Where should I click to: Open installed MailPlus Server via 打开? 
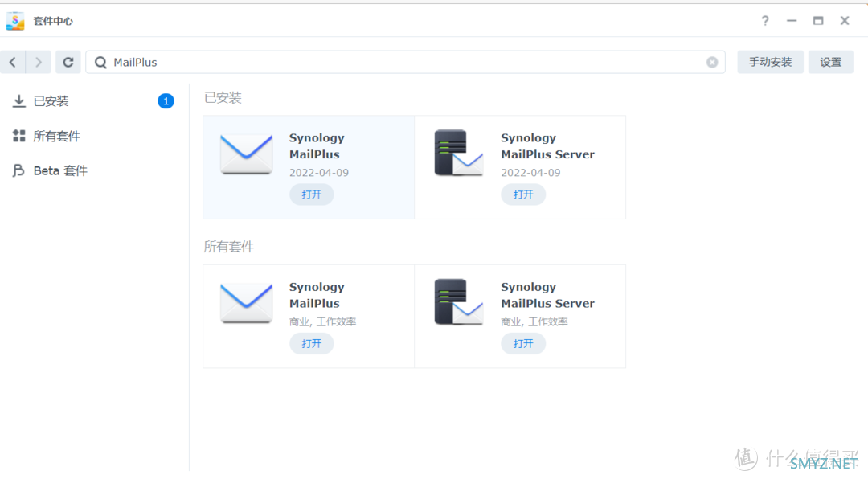click(523, 194)
